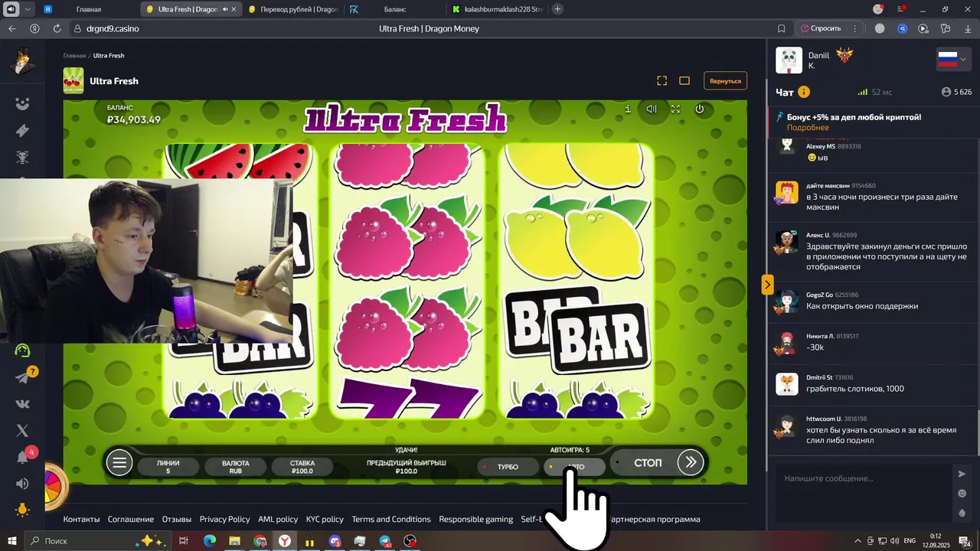980x551 pixels.
Task: Open Telegram from the taskbar
Action: pos(385,541)
